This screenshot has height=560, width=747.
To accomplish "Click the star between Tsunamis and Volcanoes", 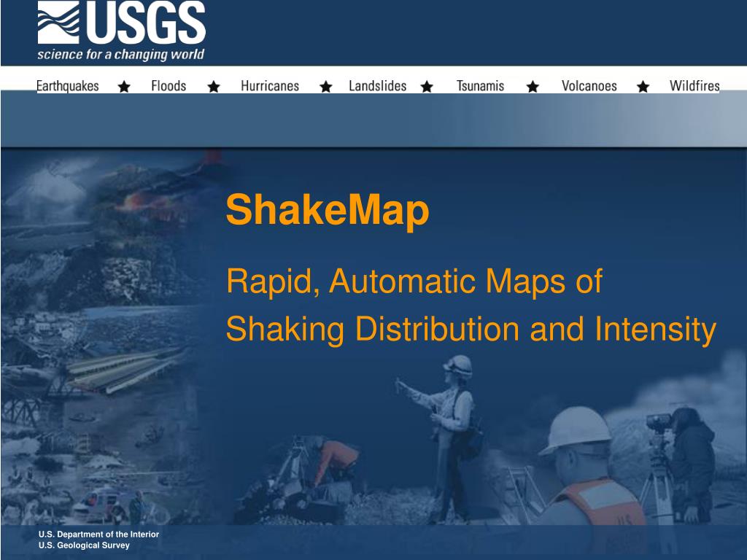I will 533,87.
